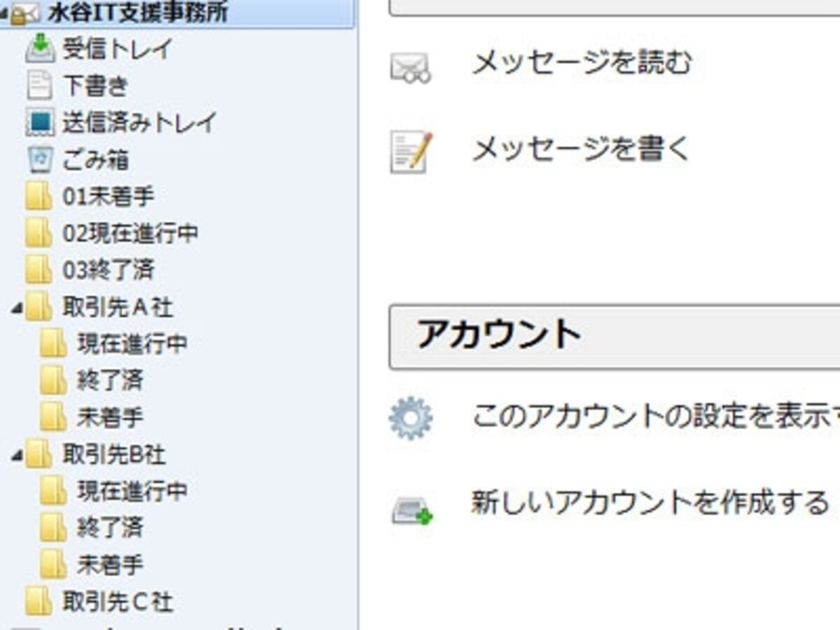Click the 送信済みトレイ sent icon
Viewport: 840px width, 630px height.
(40, 123)
